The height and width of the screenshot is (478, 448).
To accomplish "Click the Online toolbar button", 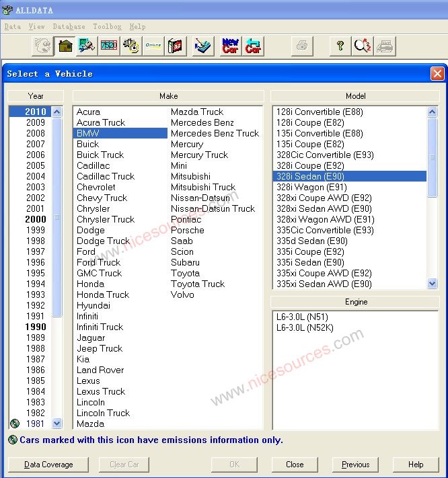I will 153,46.
